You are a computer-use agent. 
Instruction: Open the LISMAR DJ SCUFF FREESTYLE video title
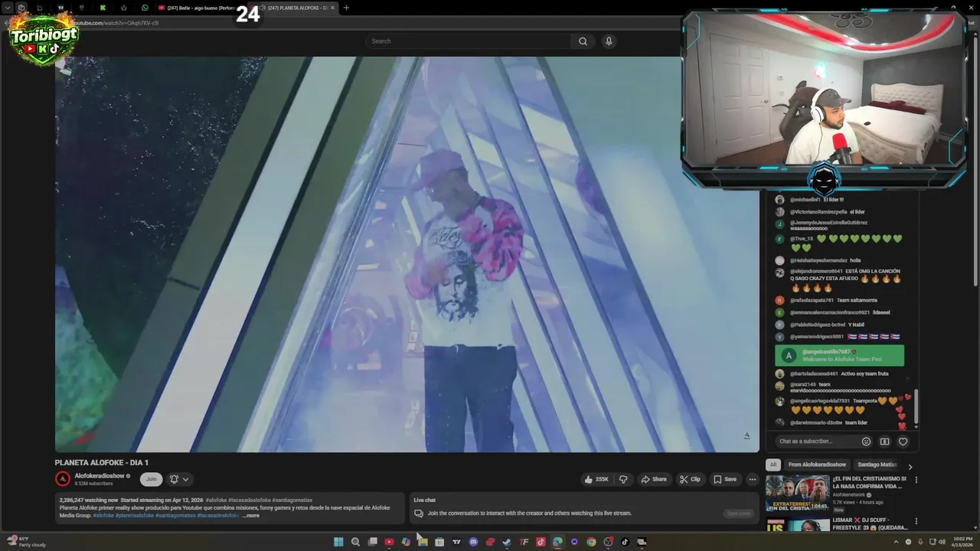pyautogui.click(x=870, y=523)
